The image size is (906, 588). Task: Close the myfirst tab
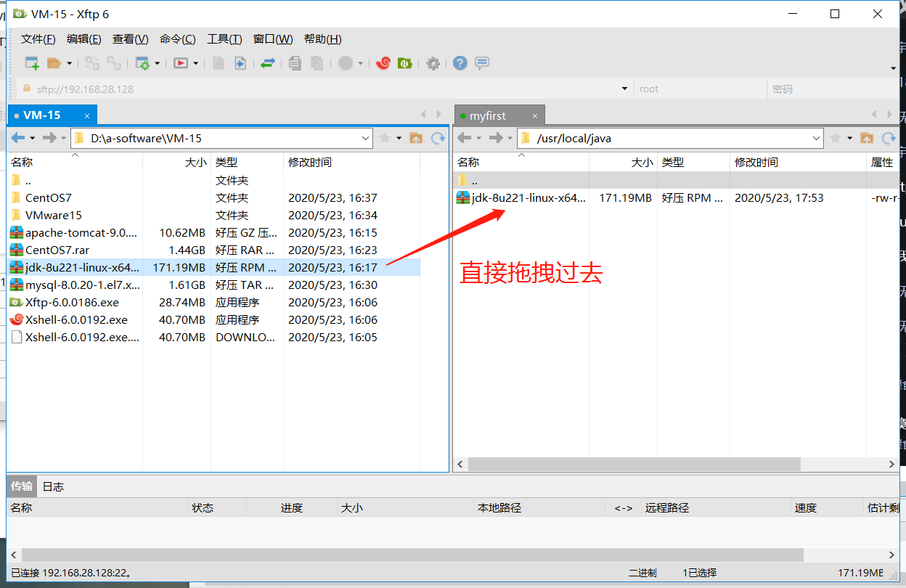click(535, 116)
